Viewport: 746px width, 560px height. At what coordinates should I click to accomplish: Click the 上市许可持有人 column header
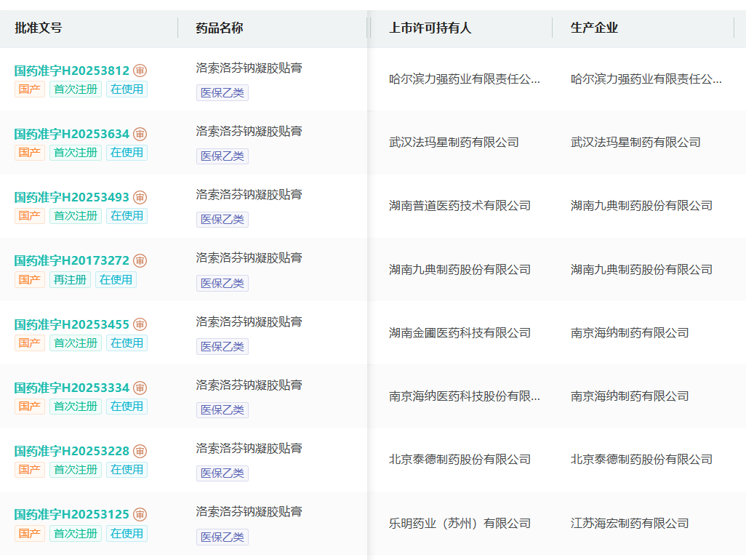(430, 28)
